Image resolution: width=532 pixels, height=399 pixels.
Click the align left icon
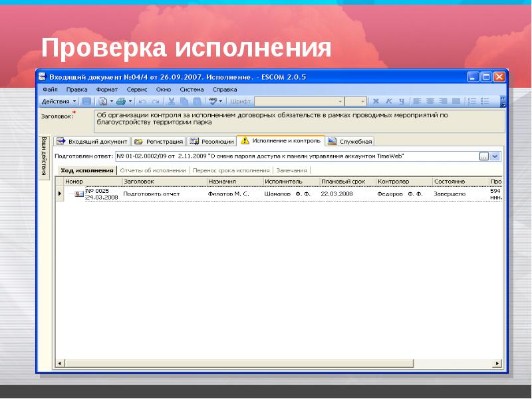click(417, 102)
